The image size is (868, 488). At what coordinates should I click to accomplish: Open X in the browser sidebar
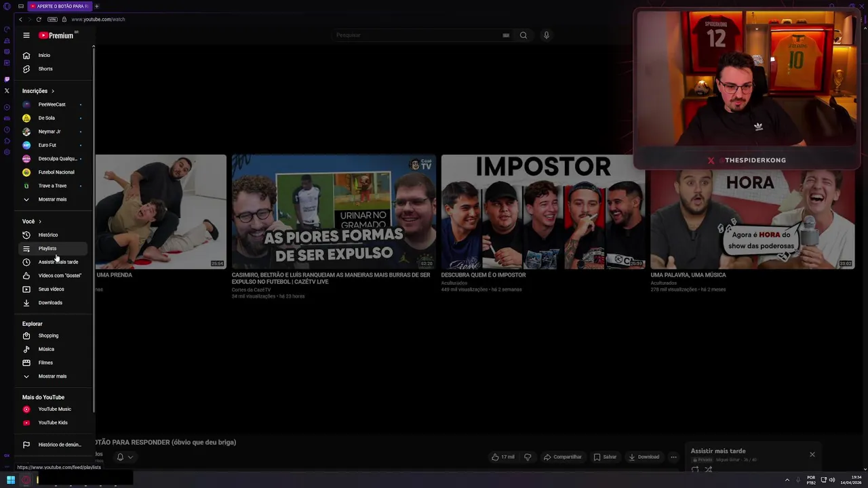[x=7, y=91]
